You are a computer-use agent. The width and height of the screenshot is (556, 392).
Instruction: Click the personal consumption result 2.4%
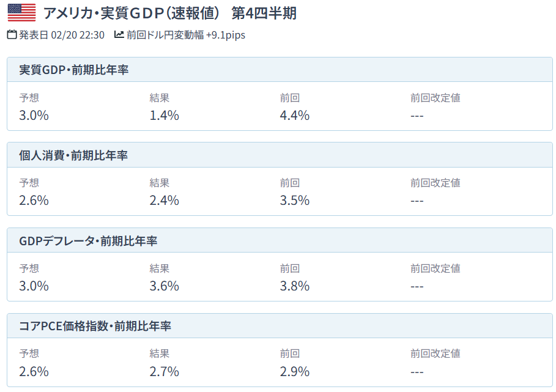(164, 200)
